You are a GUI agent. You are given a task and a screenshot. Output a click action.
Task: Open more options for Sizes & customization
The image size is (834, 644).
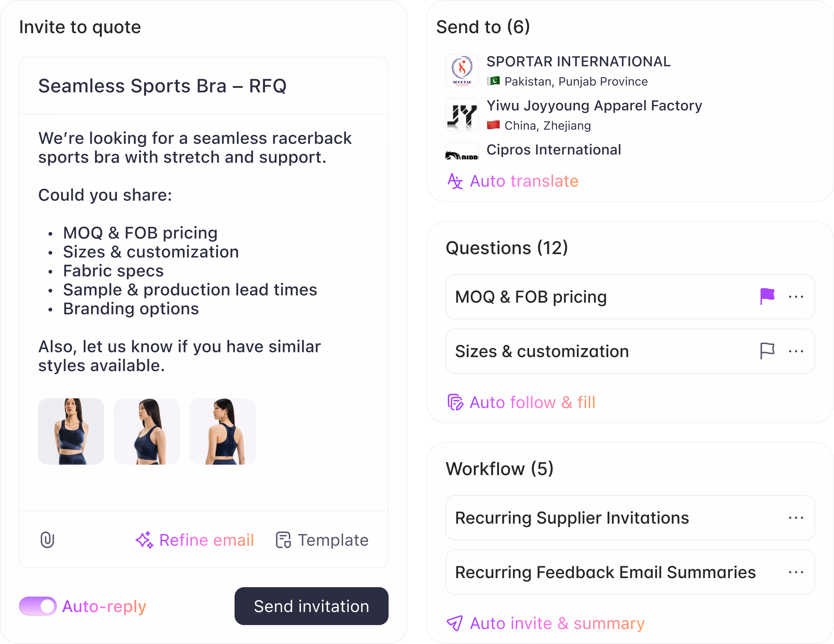click(x=796, y=351)
